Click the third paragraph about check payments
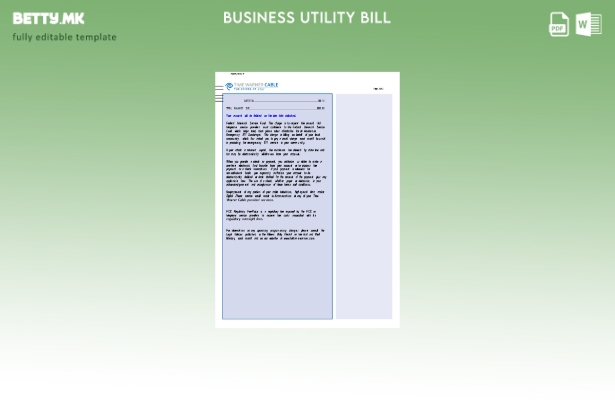Image resolution: width=615 pixels, height=400 pixels. coord(275,172)
